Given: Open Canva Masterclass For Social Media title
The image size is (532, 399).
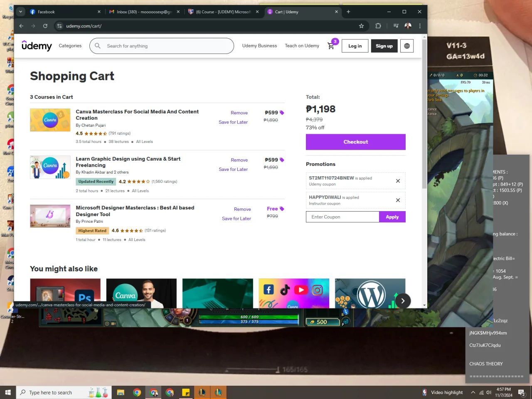Looking at the screenshot, I should coord(137,115).
